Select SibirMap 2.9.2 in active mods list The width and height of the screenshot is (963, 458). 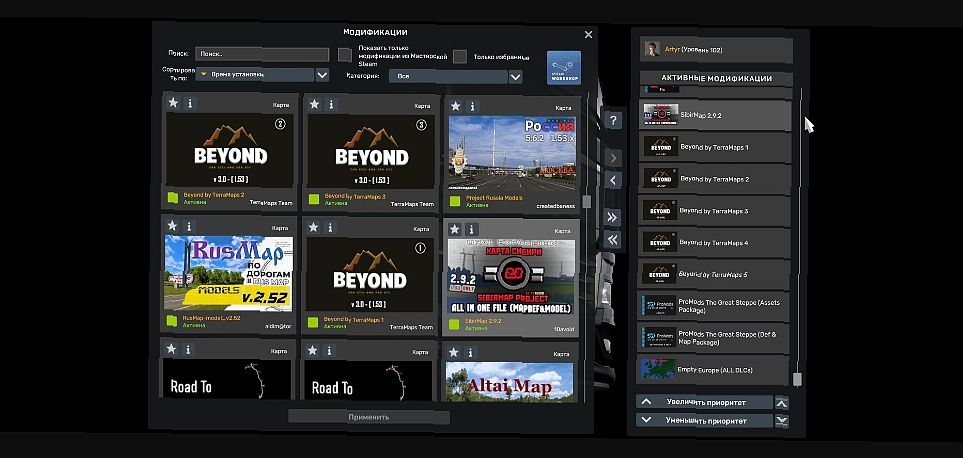click(x=715, y=115)
